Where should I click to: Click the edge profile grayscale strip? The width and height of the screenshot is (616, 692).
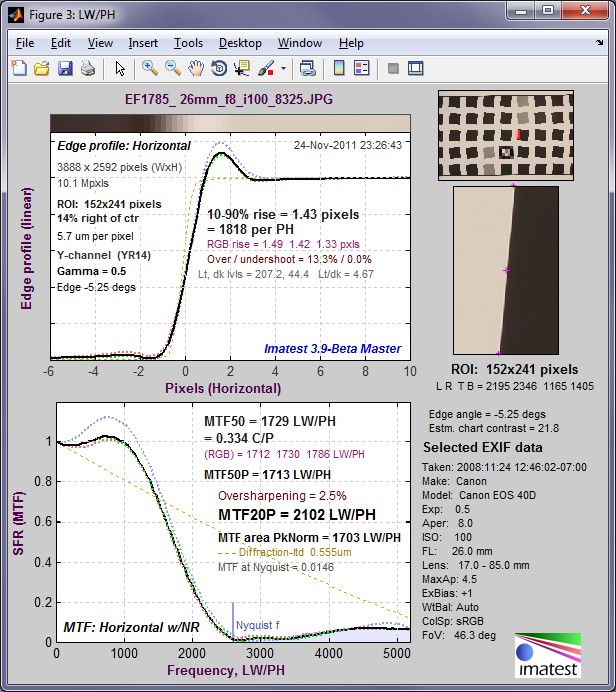pos(230,123)
